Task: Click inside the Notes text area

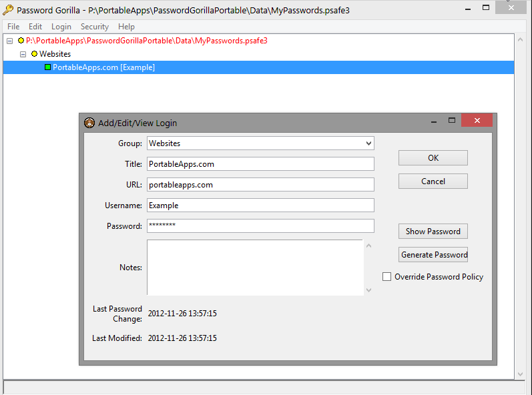Action: point(255,268)
